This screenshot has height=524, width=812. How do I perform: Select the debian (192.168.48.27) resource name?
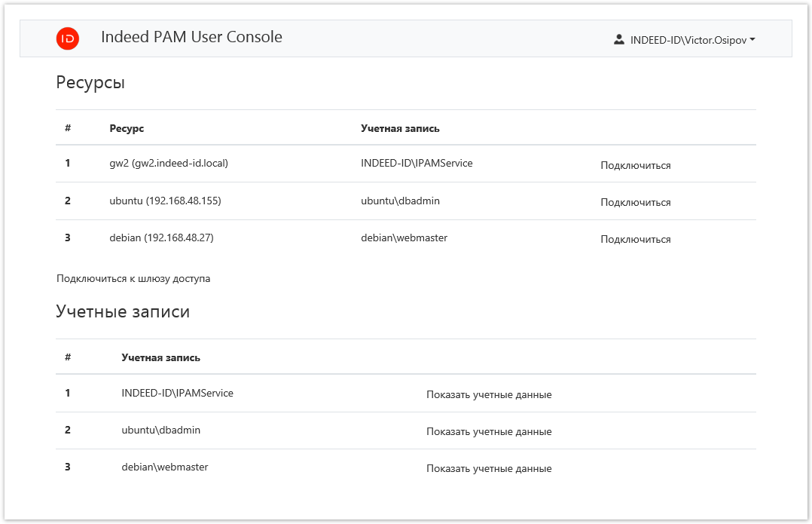pos(161,237)
